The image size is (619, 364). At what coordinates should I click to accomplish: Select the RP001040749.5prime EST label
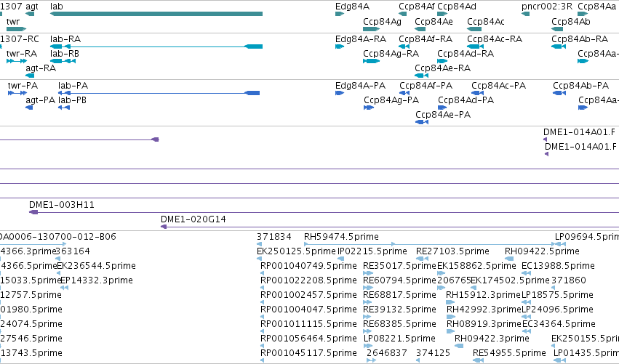pos(308,266)
